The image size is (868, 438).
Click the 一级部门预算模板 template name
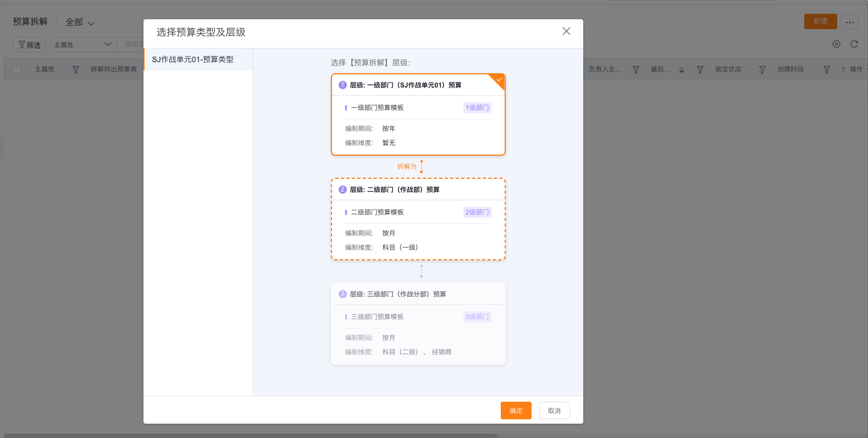click(x=377, y=108)
